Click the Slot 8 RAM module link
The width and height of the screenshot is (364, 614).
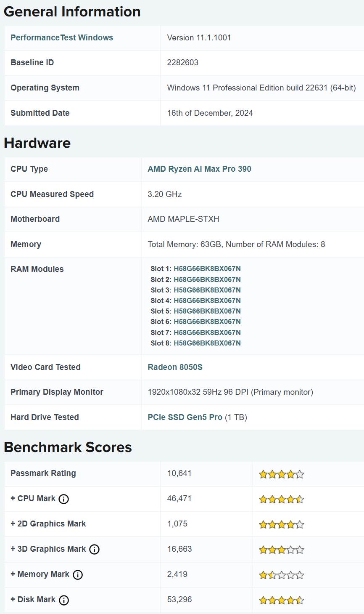coord(207,343)
